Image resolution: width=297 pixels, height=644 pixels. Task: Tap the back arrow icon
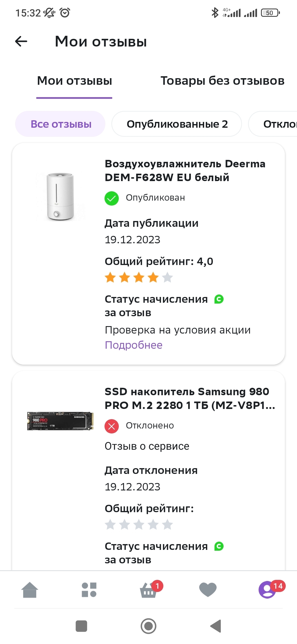[x=21, y=42]
